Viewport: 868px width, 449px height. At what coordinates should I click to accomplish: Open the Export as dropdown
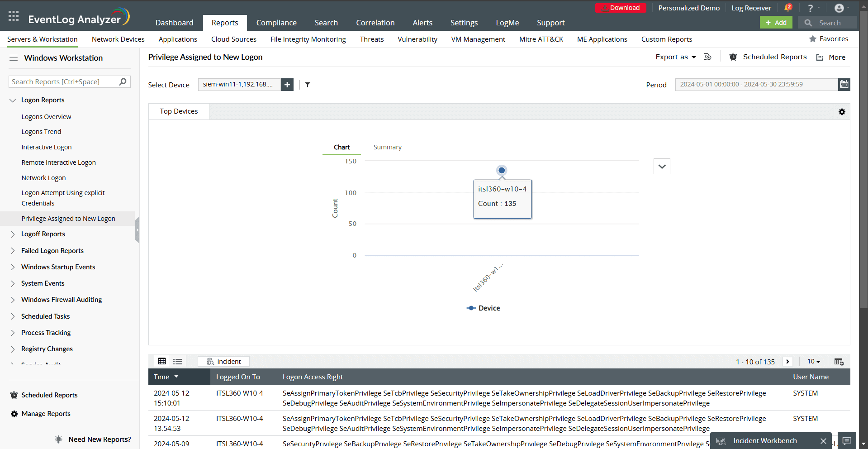point(676,57)
